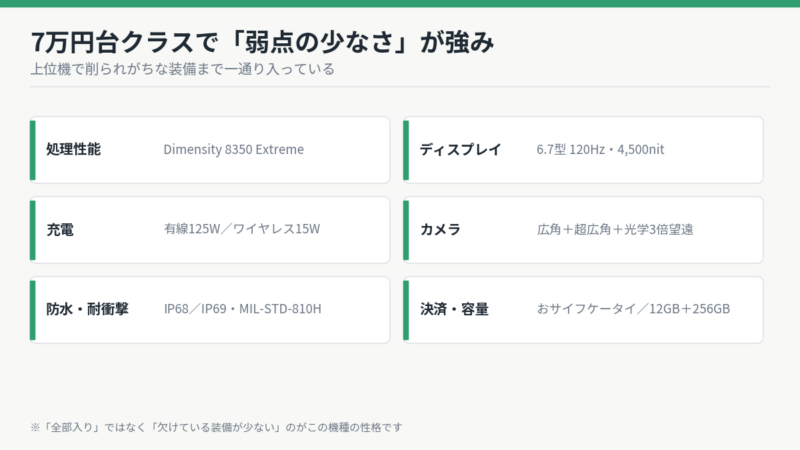Screen dimensions: 800x450
Task: Select the IP68／IP69・MIL-STD-810H value
Action: (x=242, y=309)
